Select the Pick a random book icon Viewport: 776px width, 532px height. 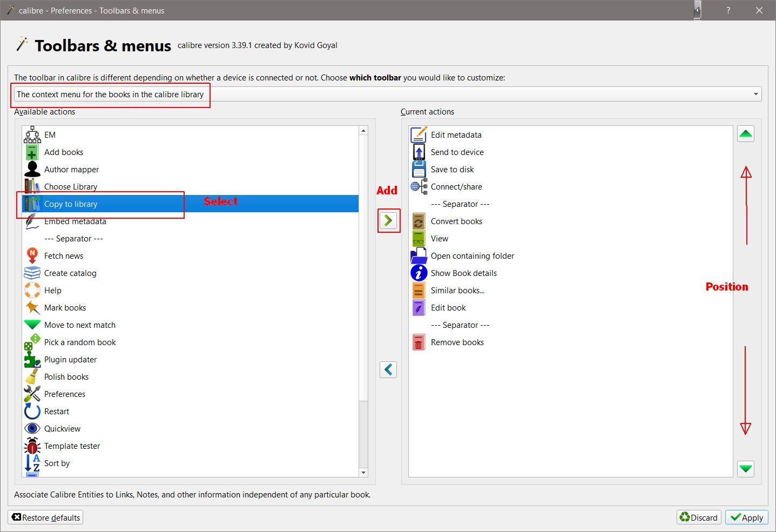[x=32, y=342]
